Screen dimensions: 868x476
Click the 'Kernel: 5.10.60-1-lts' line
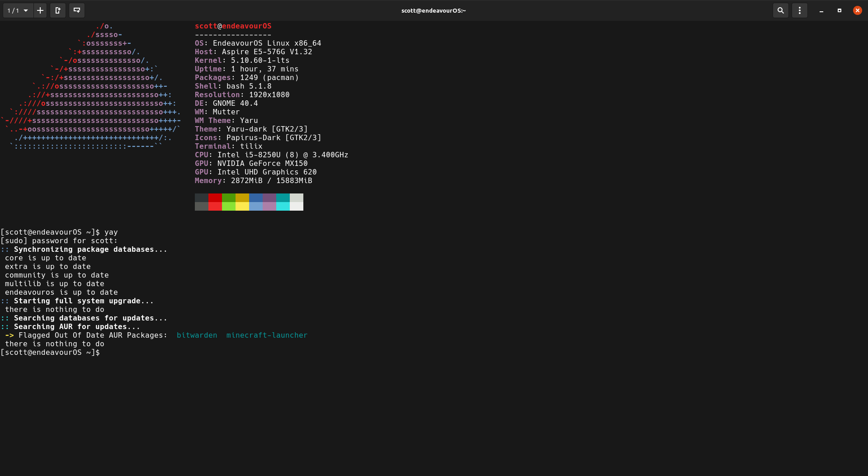click(242, 61)
